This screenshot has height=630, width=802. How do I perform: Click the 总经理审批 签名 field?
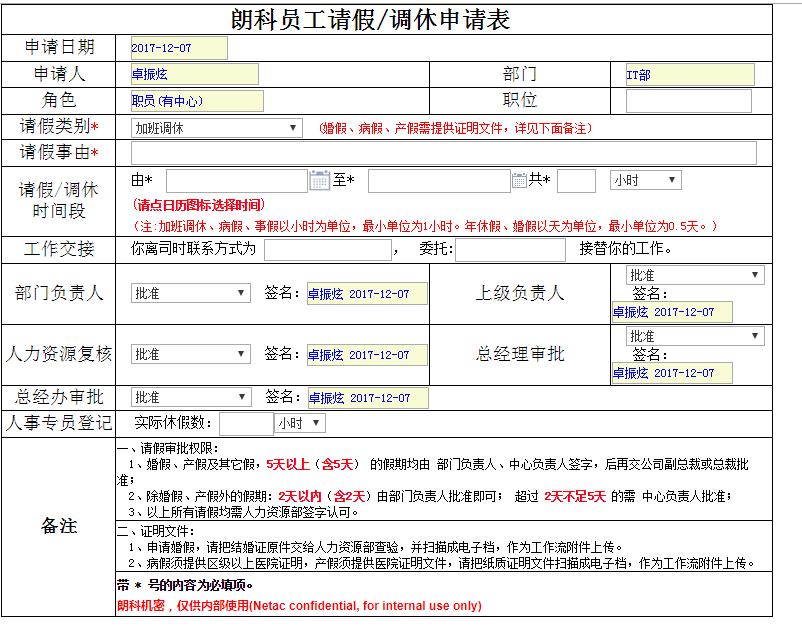point(672,373)
